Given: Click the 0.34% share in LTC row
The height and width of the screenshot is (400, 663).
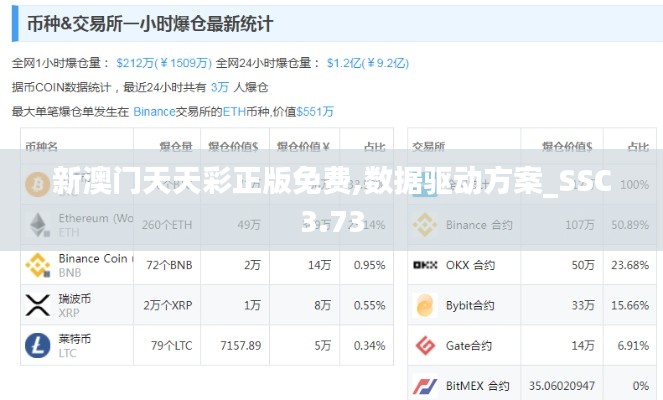Looking at the screenshot, I should pyautogui.click(x=370, y=345).
